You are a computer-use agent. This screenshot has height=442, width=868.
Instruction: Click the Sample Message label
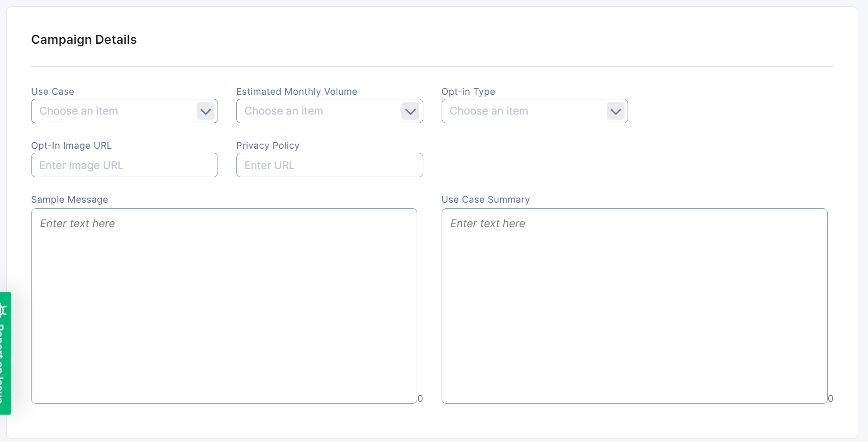click(69, 200)
